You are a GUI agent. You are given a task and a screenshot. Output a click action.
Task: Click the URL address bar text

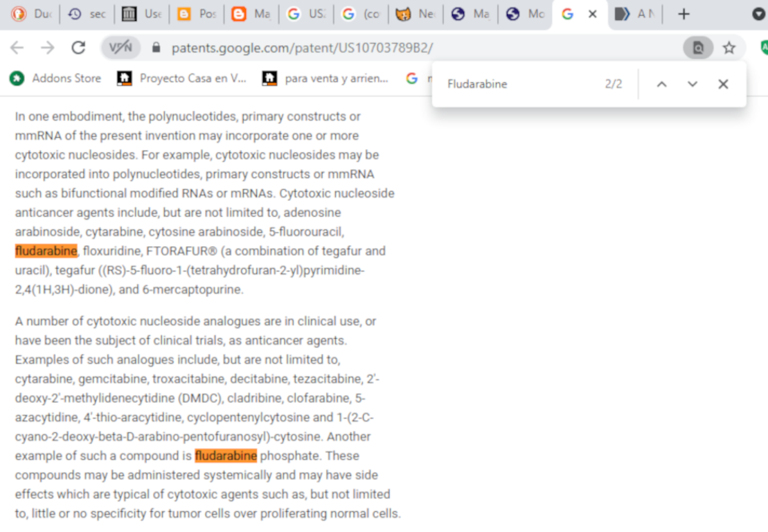(x=302, y=48)
